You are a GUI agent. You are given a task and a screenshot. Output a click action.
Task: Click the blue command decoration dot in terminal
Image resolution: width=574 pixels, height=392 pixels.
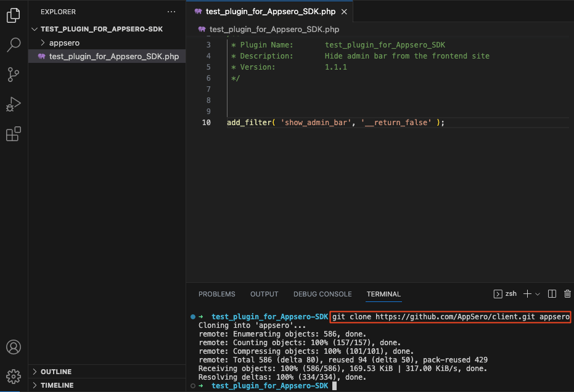(193, 317)
